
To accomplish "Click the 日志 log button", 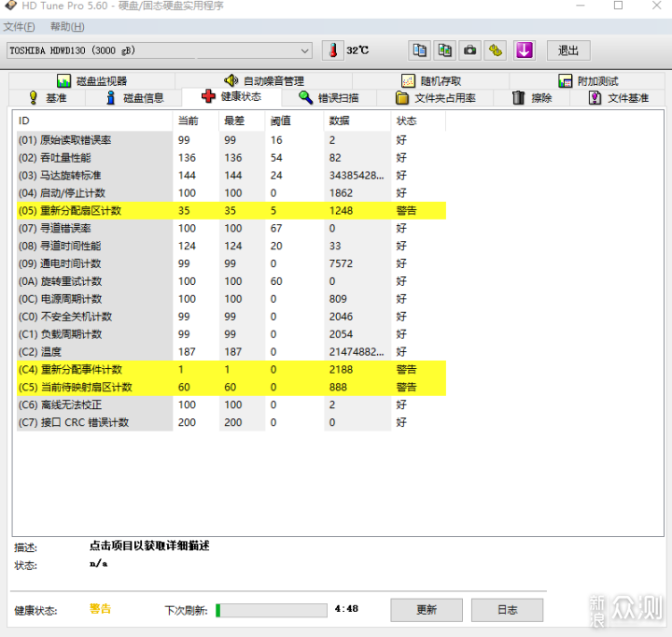I will pos(507,610).
